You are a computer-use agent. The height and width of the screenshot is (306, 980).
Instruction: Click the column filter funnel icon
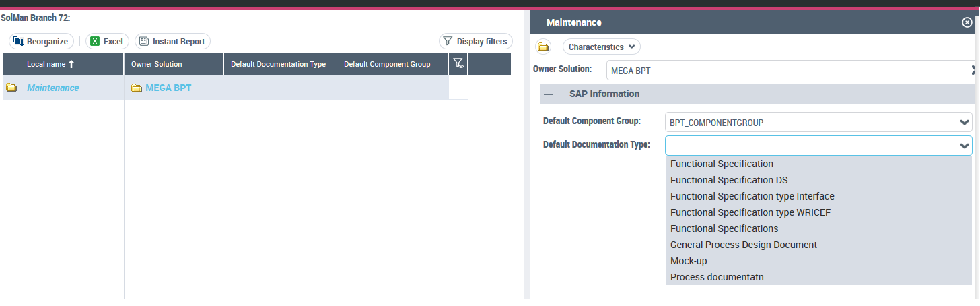point(458,64)
